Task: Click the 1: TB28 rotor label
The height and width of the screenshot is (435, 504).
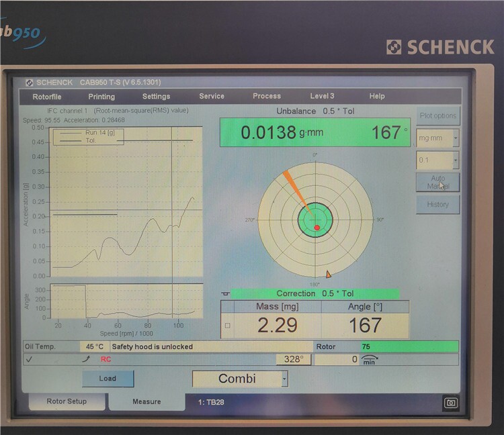Action: point(211,402)
